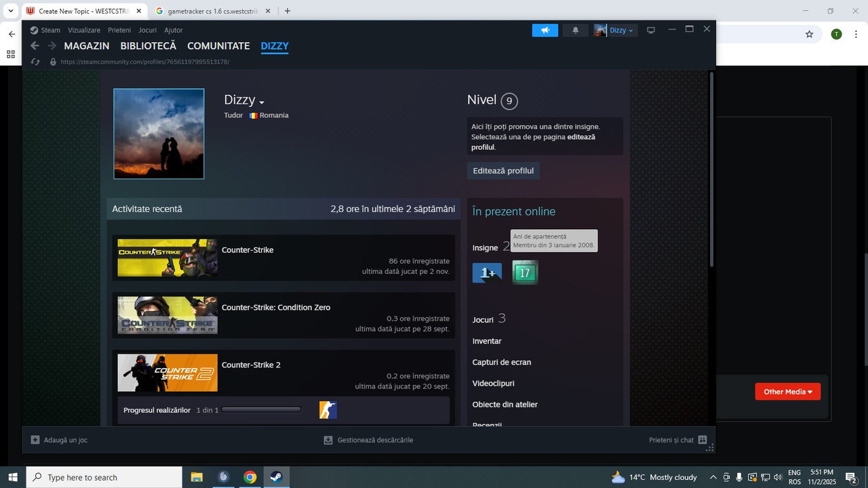Viewport: 868px width, 488px height.
Task: Open Prieteni și chat panel
Action: click(677, 440)
